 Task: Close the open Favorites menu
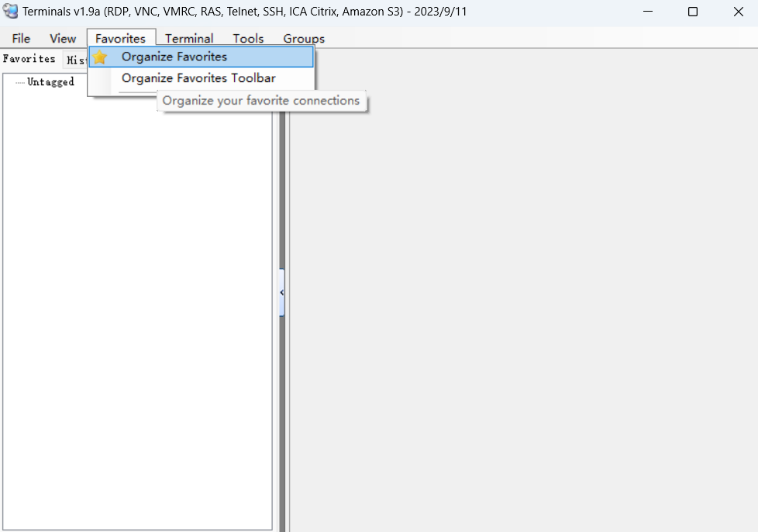tap(120, 38)
